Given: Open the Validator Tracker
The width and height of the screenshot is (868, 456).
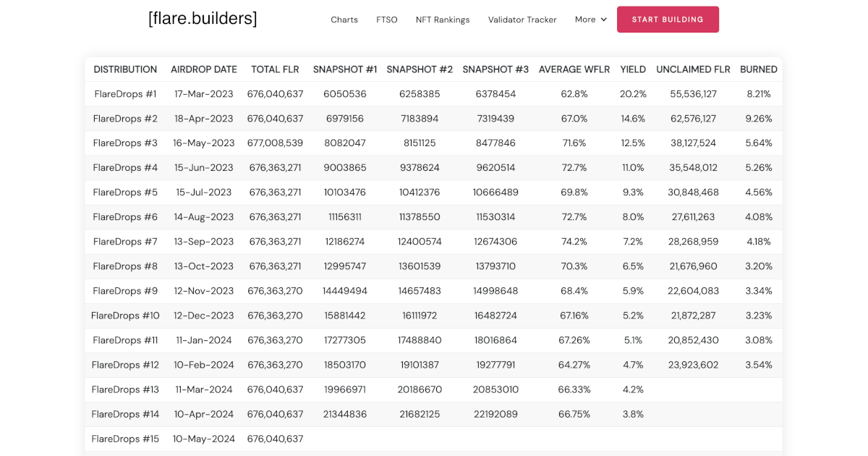Looking at the screenshot, I should pyautogui.click(x=522, y=20).
